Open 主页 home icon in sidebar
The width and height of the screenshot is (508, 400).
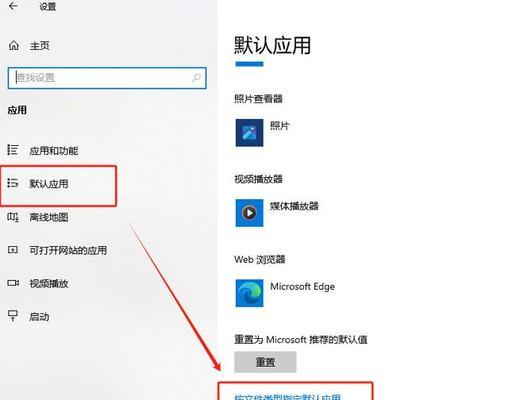(14, 45)
